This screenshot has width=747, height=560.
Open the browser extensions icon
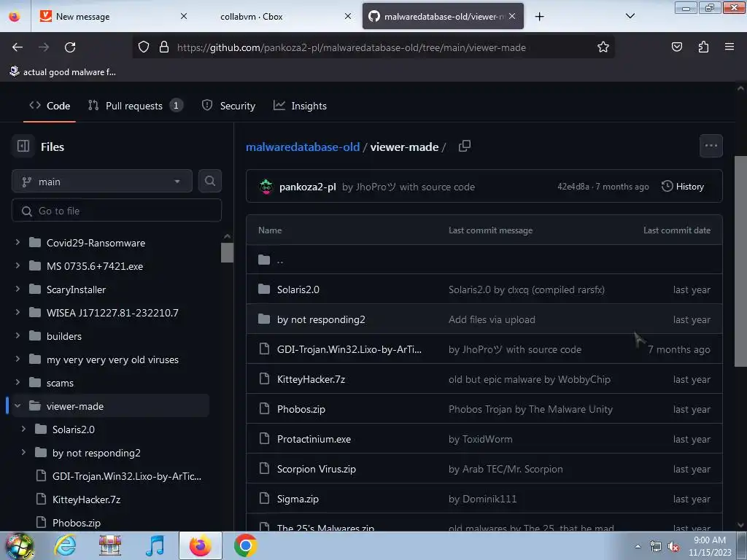703,47
